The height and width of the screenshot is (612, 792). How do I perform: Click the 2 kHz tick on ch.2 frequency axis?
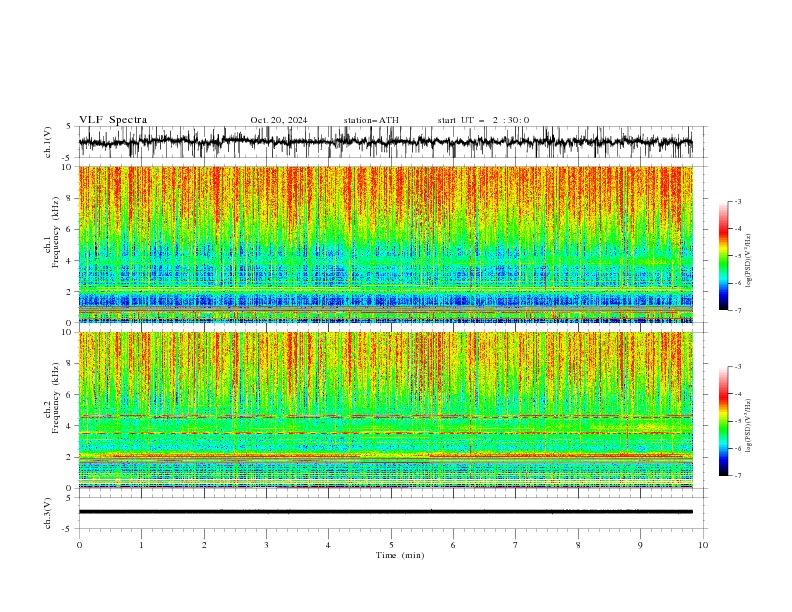68,457
